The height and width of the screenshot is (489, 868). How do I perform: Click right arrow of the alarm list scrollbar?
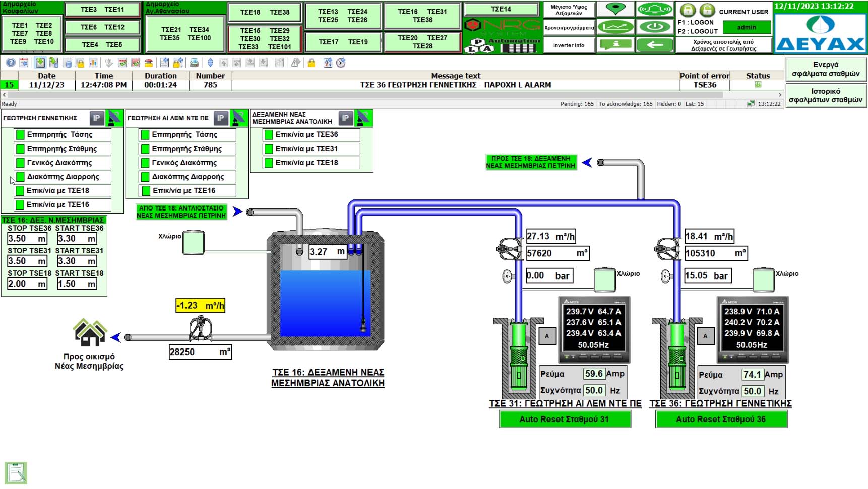[x=780, y=95]
